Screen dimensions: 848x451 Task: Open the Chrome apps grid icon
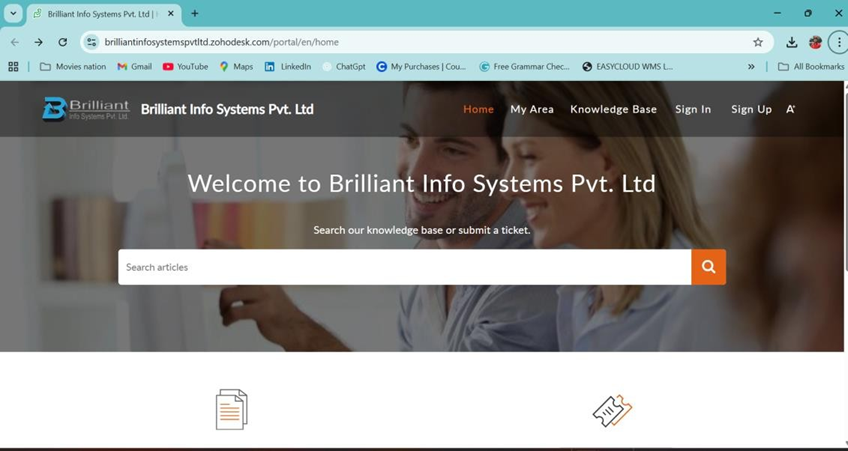[x=13, y=67]
